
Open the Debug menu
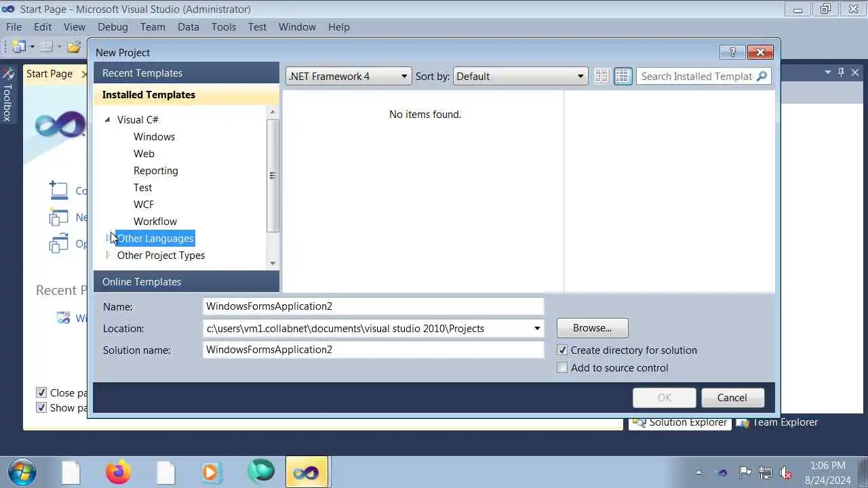(113, 27)
